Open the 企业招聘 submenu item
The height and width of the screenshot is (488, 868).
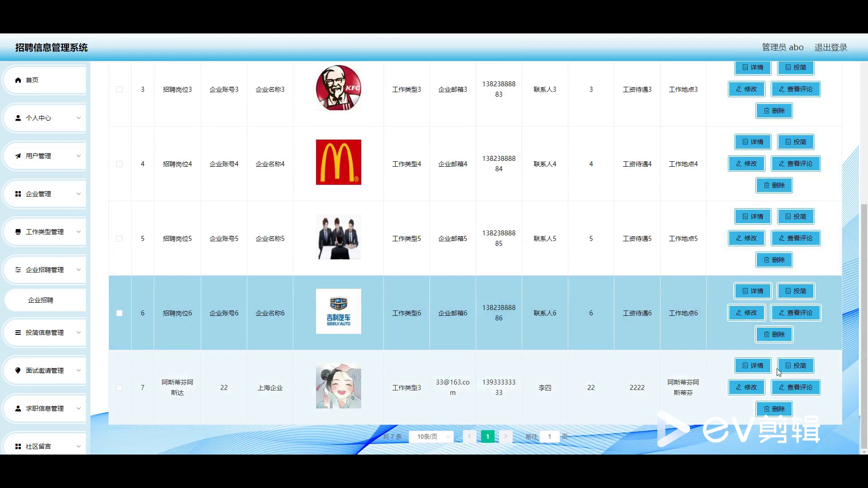coord(45,300)
